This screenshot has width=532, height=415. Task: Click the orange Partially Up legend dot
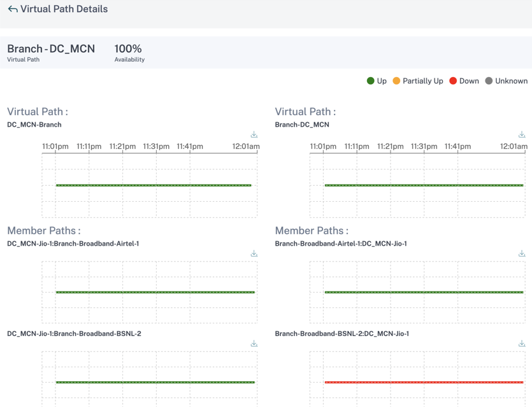[396, 81]
